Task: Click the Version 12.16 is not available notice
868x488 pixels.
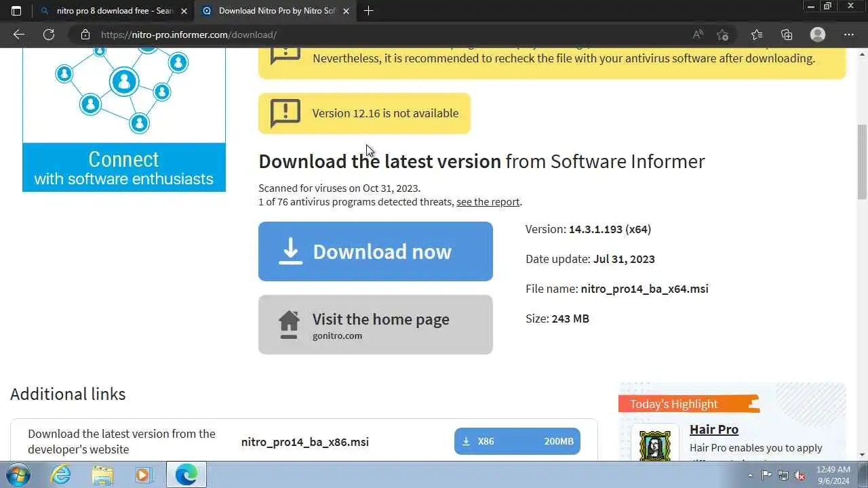Action: (364, 113)
